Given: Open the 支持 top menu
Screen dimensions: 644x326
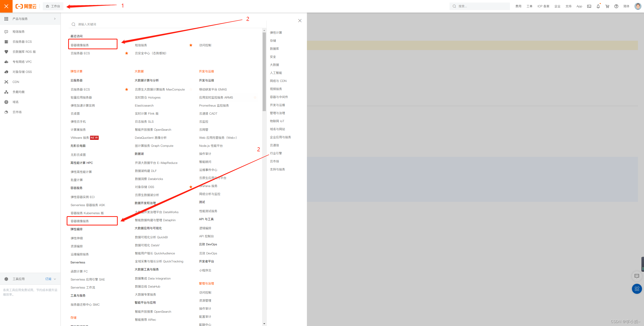Looking at the screenshot, I should click(569, 6).
